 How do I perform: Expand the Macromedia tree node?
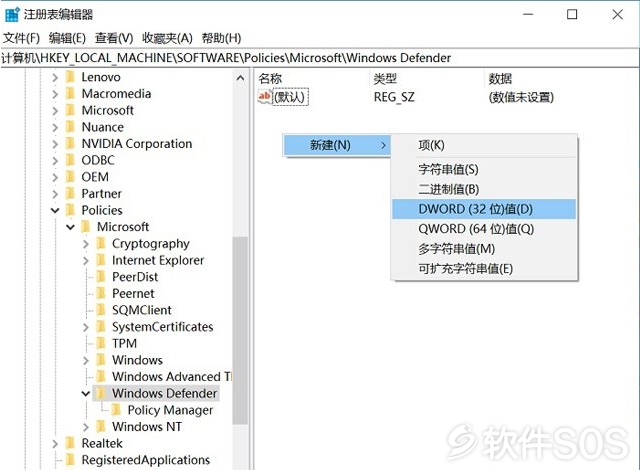55,94
